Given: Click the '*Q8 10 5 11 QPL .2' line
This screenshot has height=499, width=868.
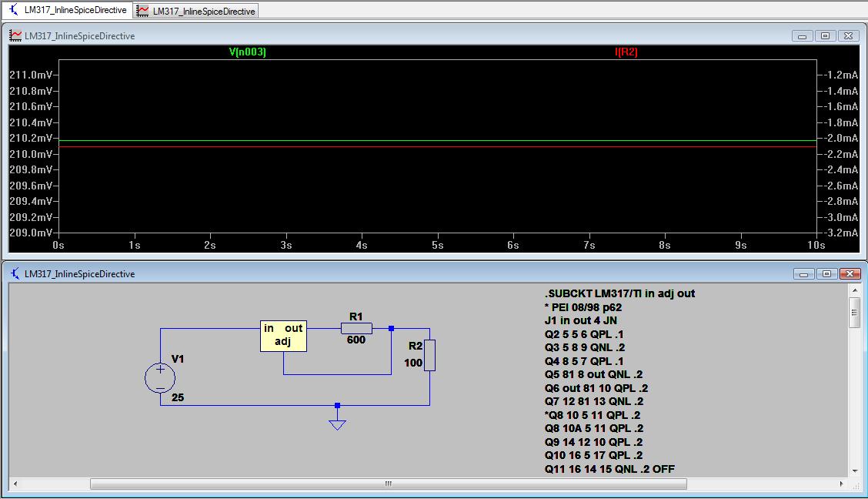Looking at the screenshot, I should [x=593, y=415].
